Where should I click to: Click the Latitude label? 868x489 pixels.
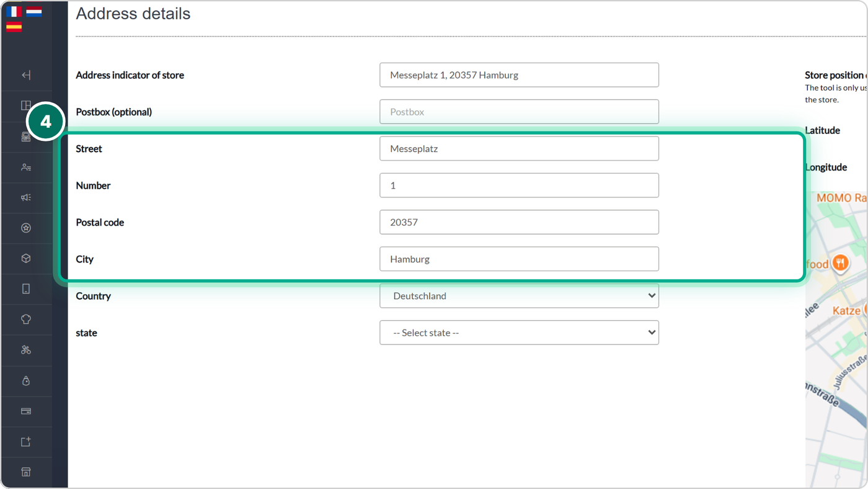click(x=823, y=130)
